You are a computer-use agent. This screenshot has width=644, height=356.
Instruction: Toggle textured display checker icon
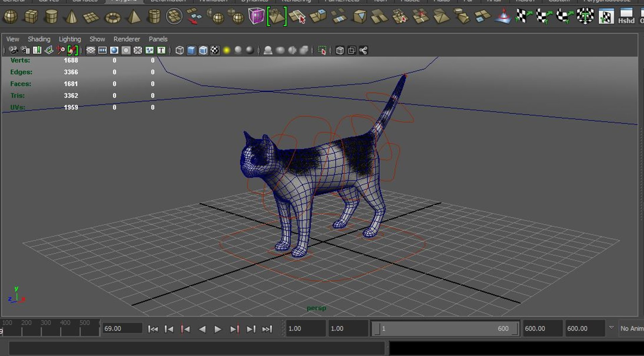point(215,50)
